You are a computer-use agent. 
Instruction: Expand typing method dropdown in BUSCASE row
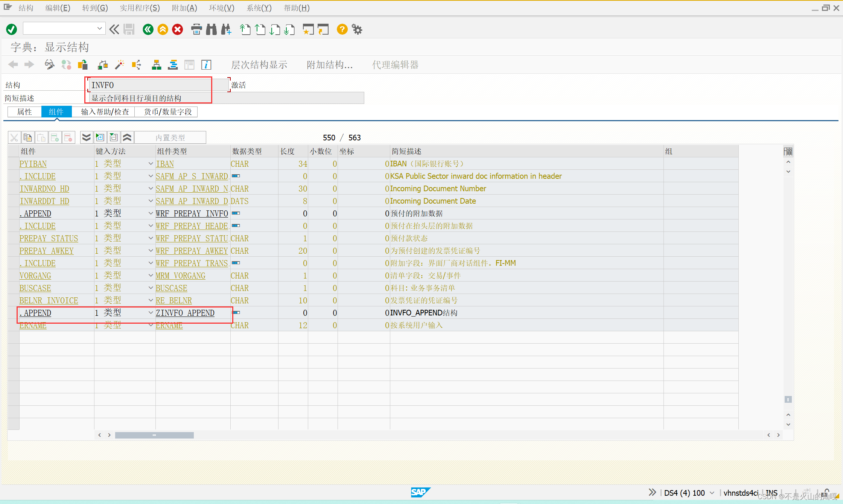151,288
